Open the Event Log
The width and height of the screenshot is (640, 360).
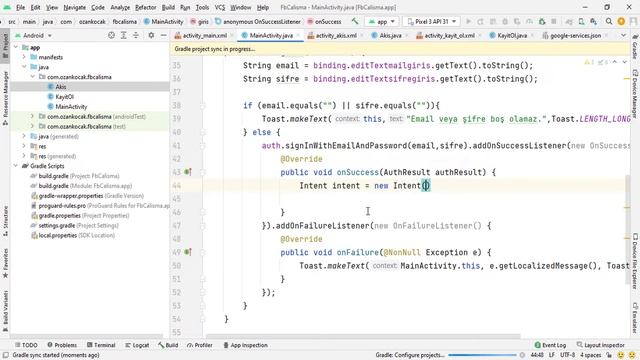tap(550, 345)
